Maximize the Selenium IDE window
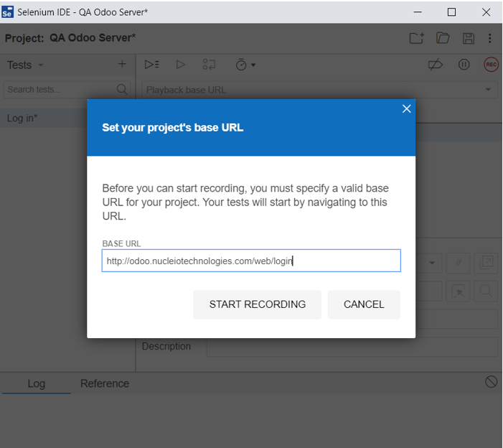Image resolution: width=503 pixels, height=448 pixels. [451, 12]
